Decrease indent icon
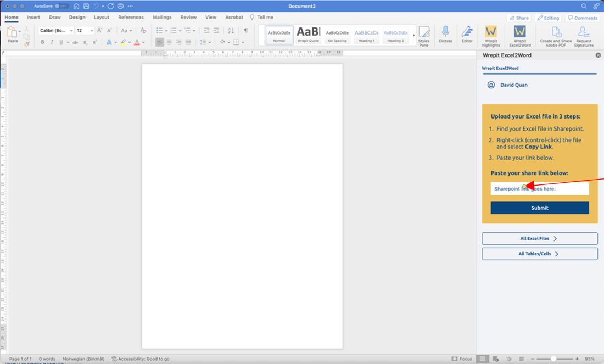The image size is (604, 364). 206,30
